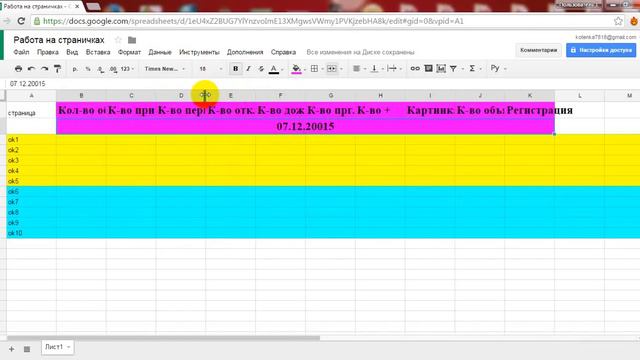Viewport: 640px width, 360px height.
Task: Open the Дополнения menu
Action: click(x=245, y=52)
